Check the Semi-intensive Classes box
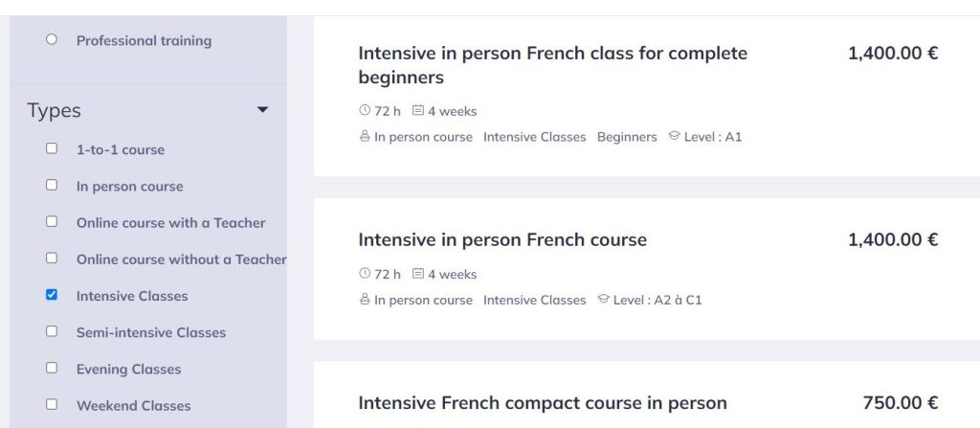 [52, 331]
